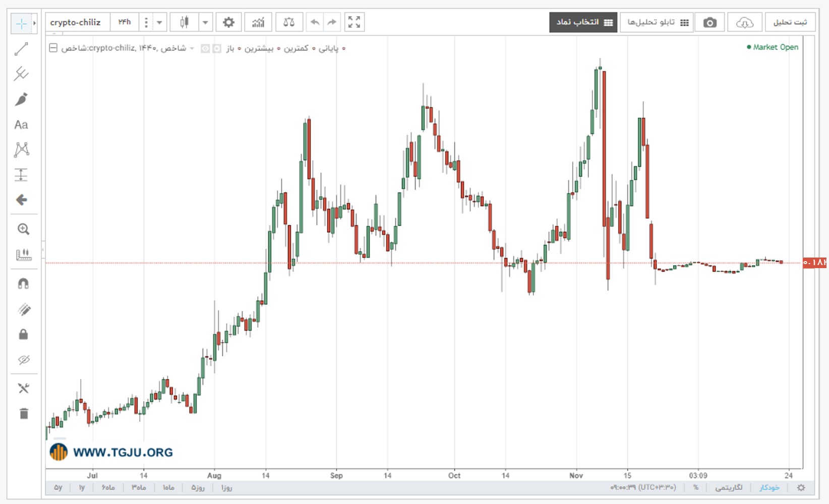Screen dimensions: 829x504
Task: Click the back arrow tool in sidebar
Action: click(x=21, y=200)
